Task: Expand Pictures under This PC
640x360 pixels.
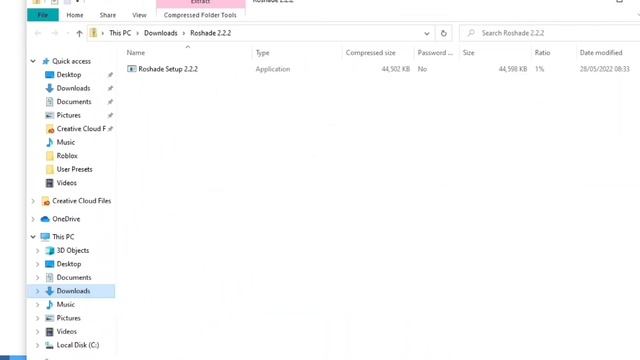Action: 38,318
